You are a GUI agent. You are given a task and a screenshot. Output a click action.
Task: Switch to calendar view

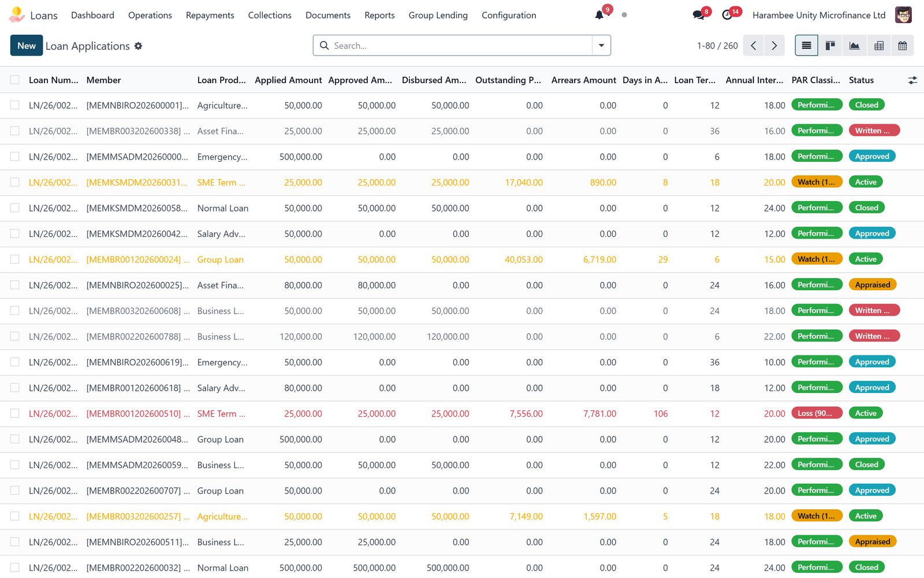[903, 46]
